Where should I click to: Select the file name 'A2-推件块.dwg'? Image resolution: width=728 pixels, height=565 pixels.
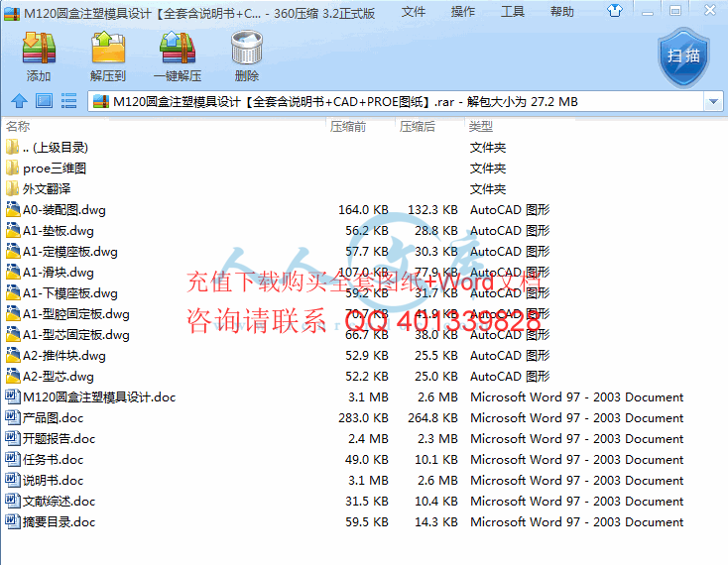coord(64,356)
